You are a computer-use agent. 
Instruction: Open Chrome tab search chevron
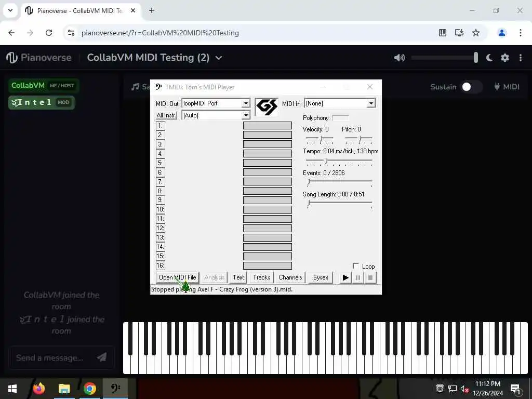10,10
